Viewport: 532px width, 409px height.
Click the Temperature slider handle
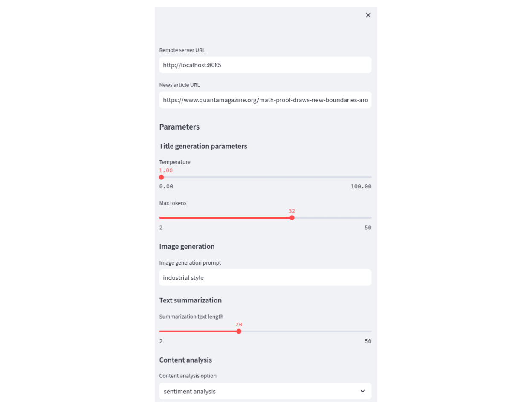(161, 176)
